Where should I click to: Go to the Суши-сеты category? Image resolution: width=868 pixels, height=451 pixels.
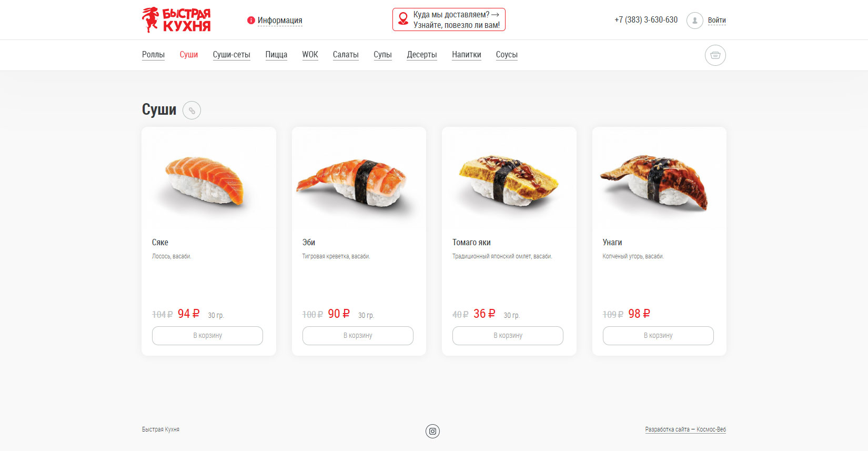tap(231, 55)
